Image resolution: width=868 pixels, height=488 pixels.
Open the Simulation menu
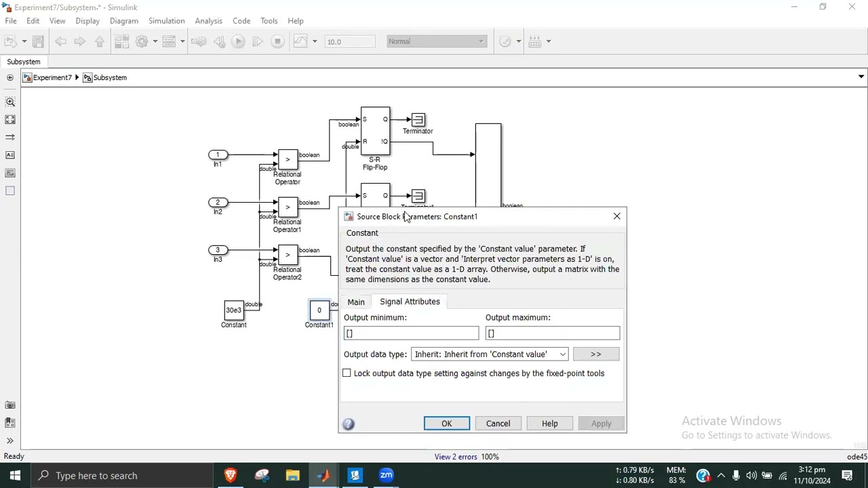pos(167,21)
